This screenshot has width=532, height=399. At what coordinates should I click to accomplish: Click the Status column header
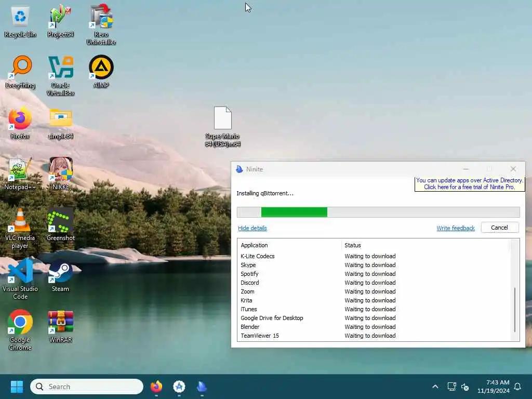point(425,245)
